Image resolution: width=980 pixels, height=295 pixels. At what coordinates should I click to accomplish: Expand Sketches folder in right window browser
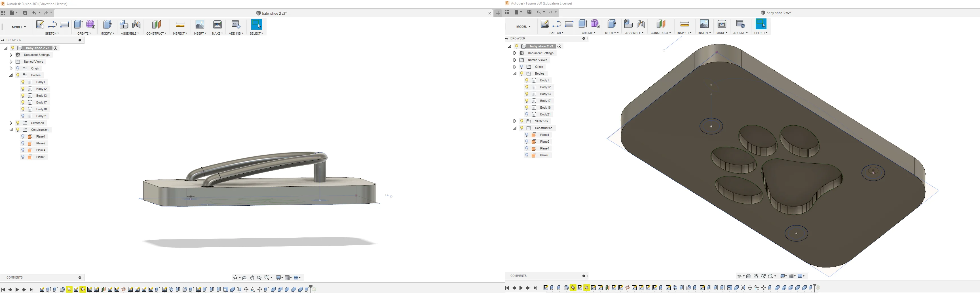pos(515,121)
